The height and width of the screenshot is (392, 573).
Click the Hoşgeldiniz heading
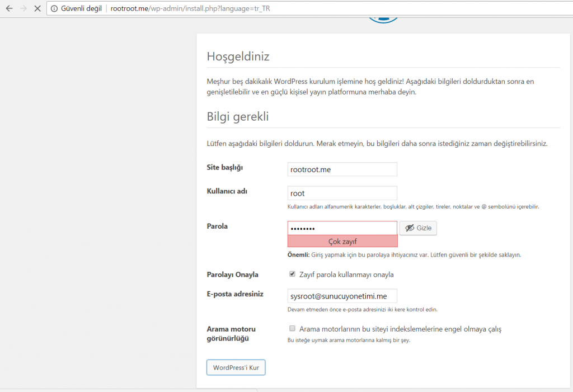click(x=238, y=56)
